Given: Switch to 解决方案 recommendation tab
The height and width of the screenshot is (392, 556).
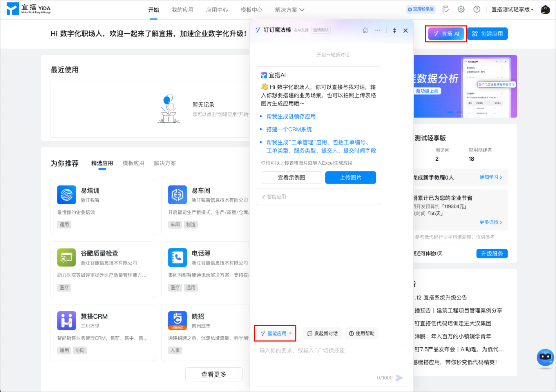Looking at the screenshot, I should [165, 163].
